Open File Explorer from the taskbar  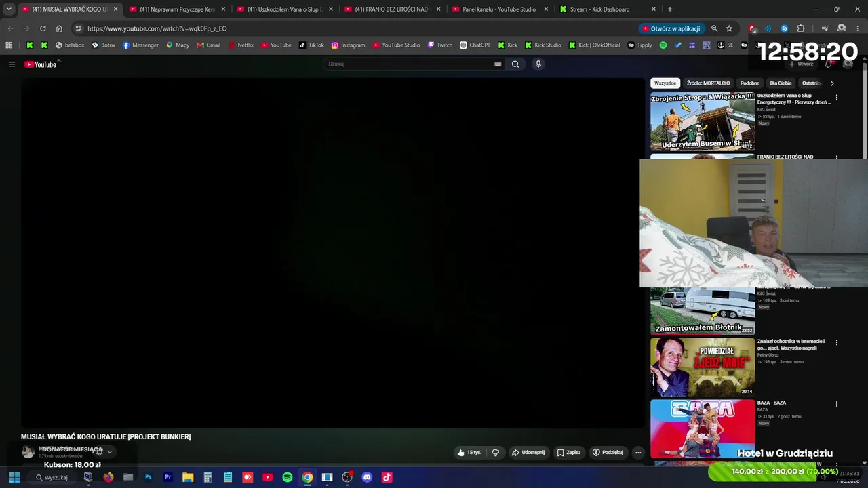[188, 477]
